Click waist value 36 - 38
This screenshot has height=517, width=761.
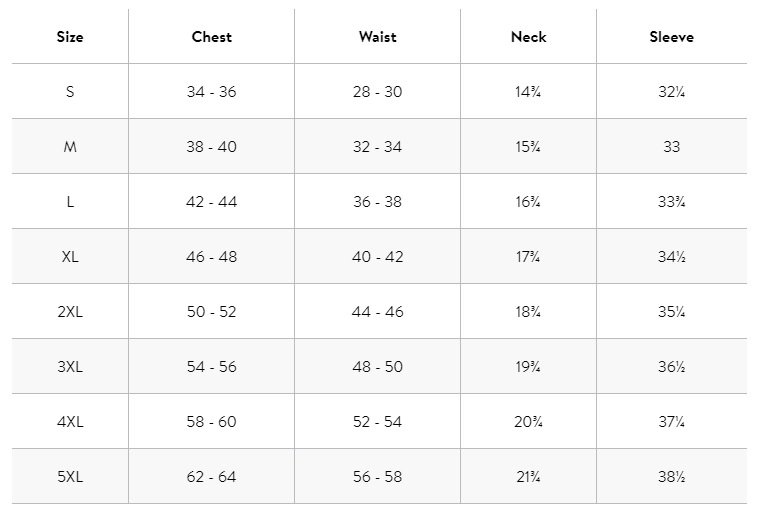[378, 201]
